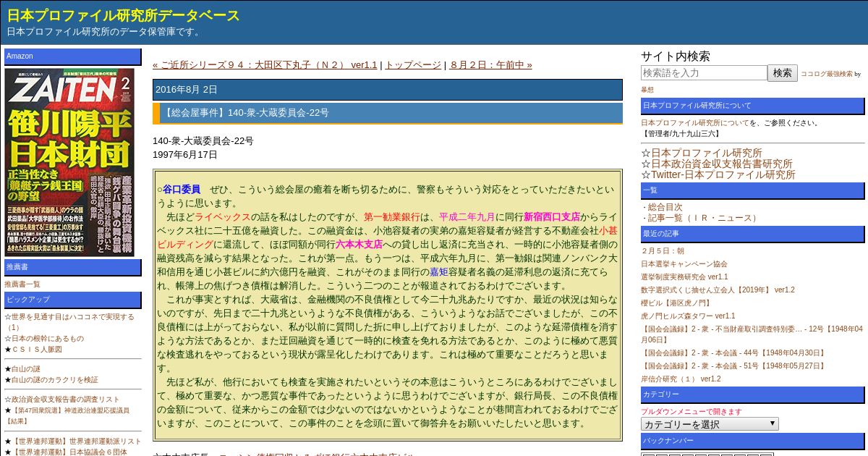Open 世界を見通す目はハコユネで実現する link
This screenshot has width=868, height=456.
click(x=69, y=321)
